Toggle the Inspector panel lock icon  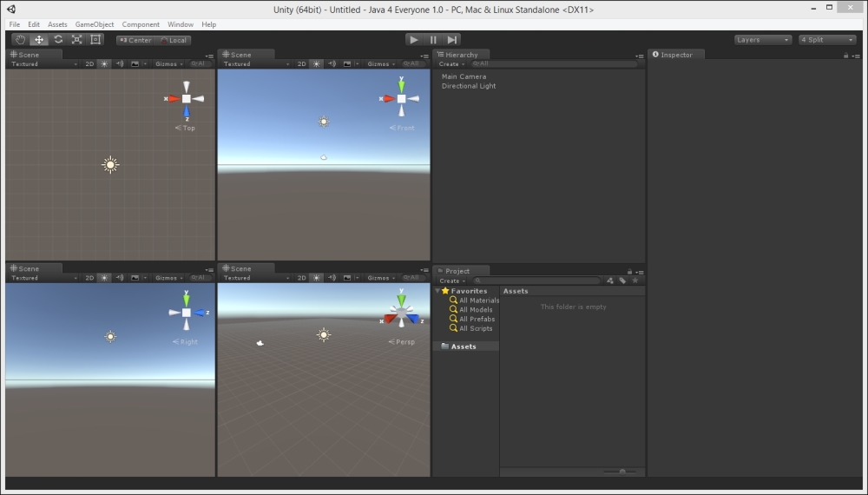[x=845, y=56]
